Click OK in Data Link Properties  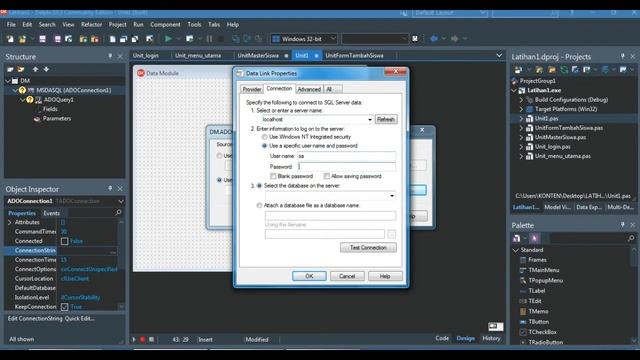tap(309, 276)
